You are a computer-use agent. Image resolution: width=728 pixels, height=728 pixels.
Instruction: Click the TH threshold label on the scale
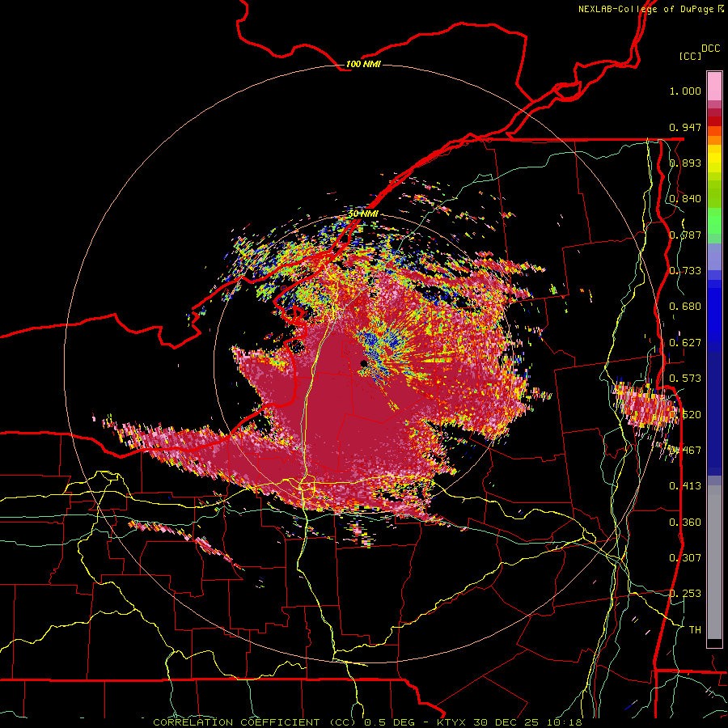695,630
